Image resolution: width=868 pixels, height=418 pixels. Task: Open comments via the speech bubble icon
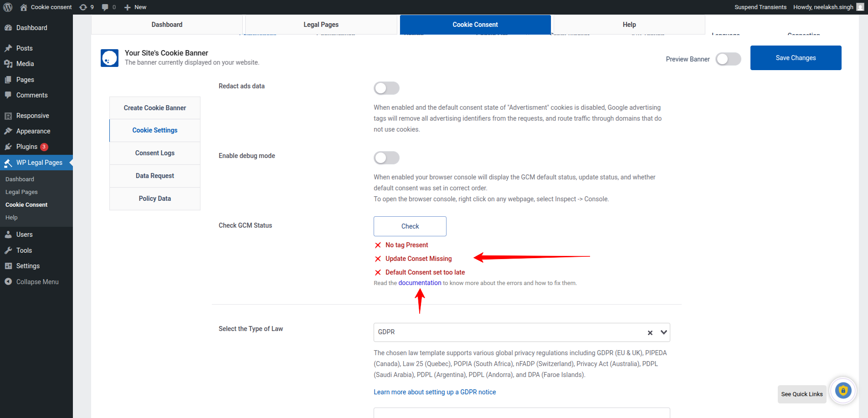(106, 7)
